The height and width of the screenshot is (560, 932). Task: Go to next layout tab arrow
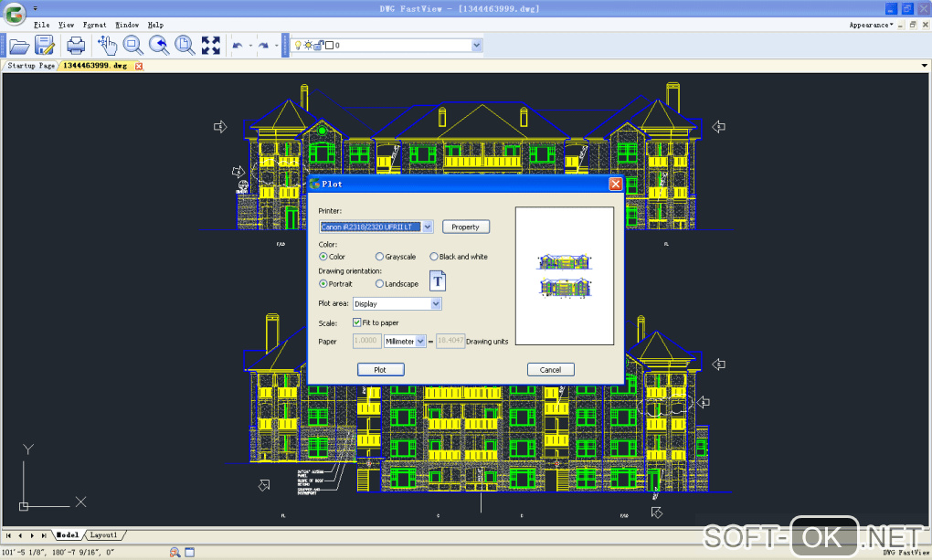(x=32, y=535)
